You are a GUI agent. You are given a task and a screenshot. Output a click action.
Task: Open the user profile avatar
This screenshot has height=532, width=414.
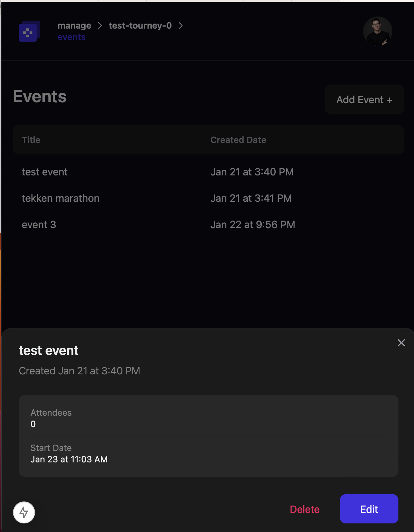point(377,31)
